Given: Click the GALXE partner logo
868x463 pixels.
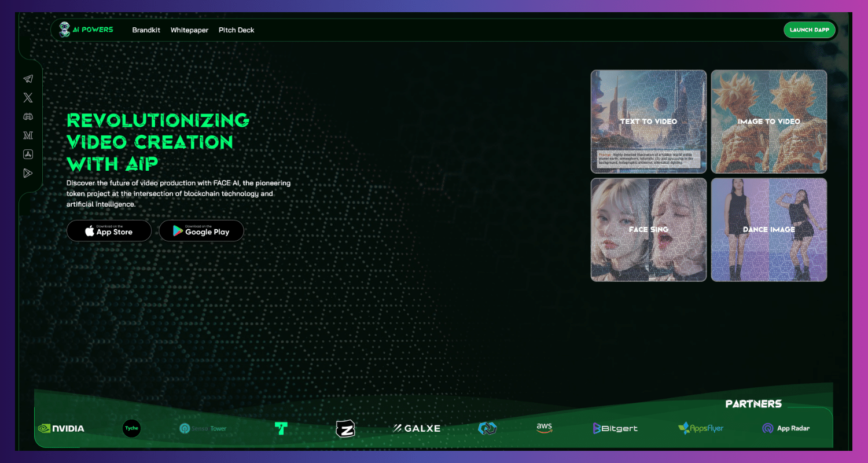Looking at the screenshot, I should click(417, 428).
